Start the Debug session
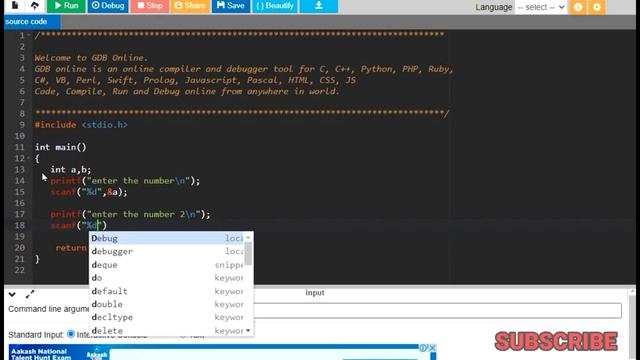Screen dimensions: 640x360 [x=108, y=6]
